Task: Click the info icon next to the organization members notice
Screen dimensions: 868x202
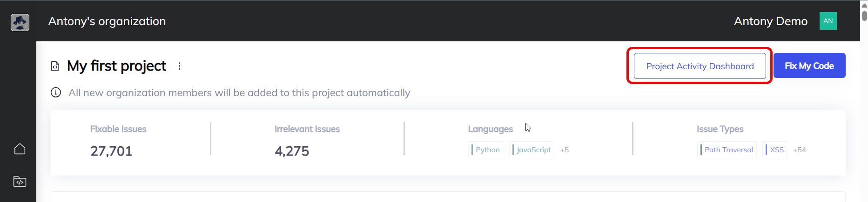Action: pos(56,92)
